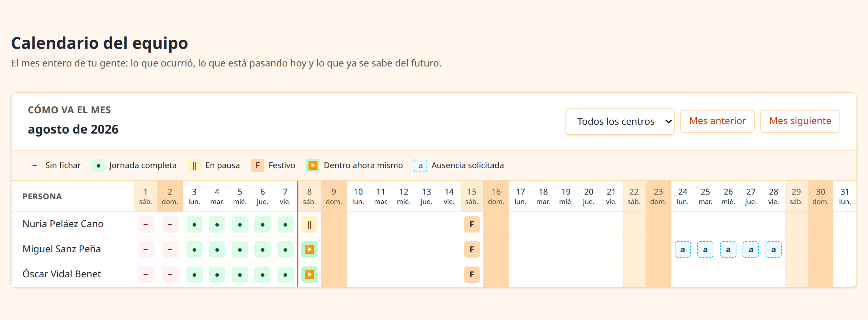Image resolution: width=868 pixels, height=320 pixels.
Task: Open Miguel's requested absence on day 24
Action: click(x=683, y=249)
